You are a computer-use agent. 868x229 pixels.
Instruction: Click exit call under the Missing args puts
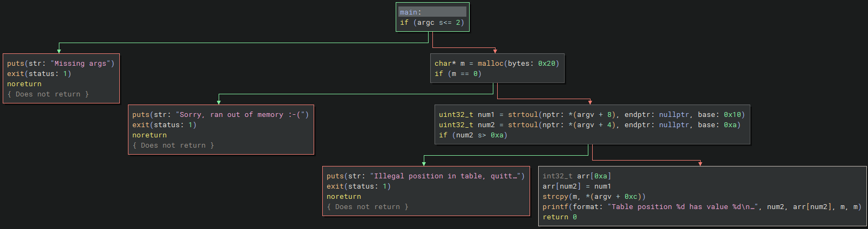tap(16, 74)
